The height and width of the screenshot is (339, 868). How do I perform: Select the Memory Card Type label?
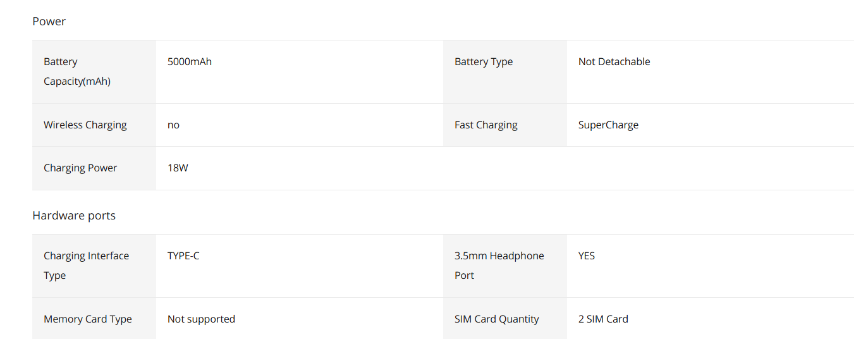point(88,319)
